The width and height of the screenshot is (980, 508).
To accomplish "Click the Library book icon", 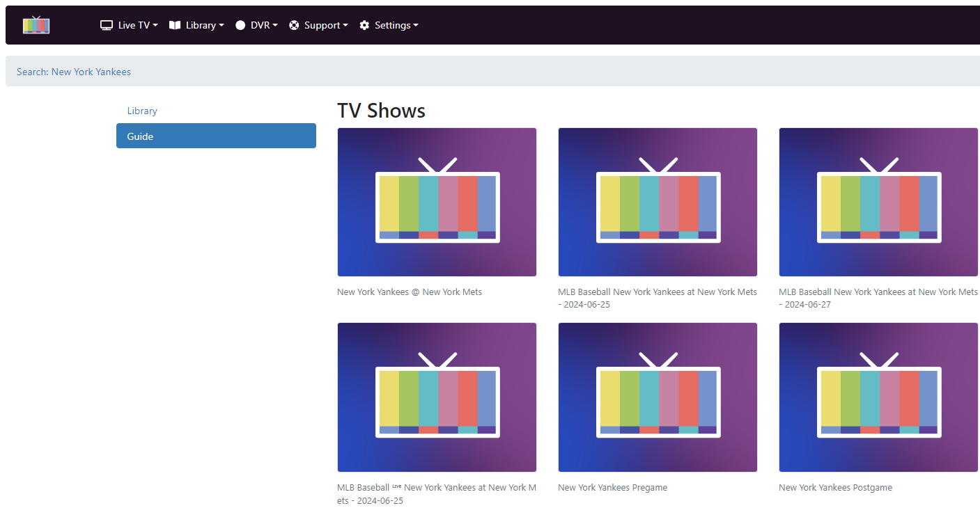I will 175,25.
